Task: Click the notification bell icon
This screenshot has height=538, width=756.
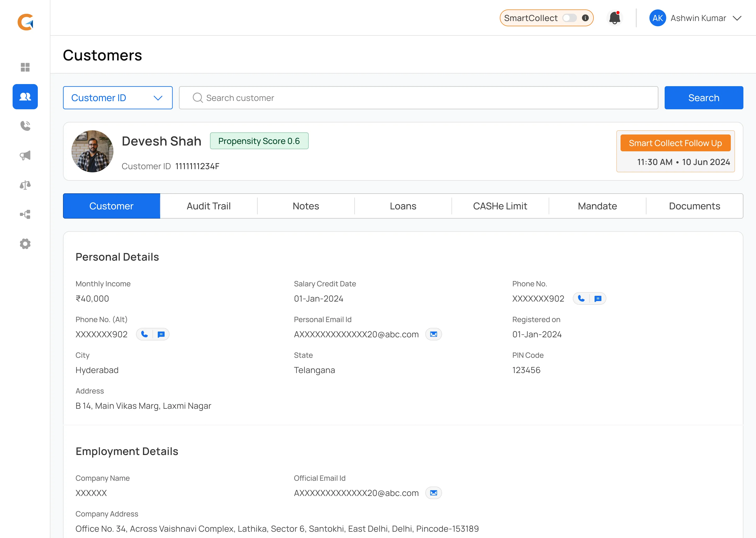Action: coord(614,18)
